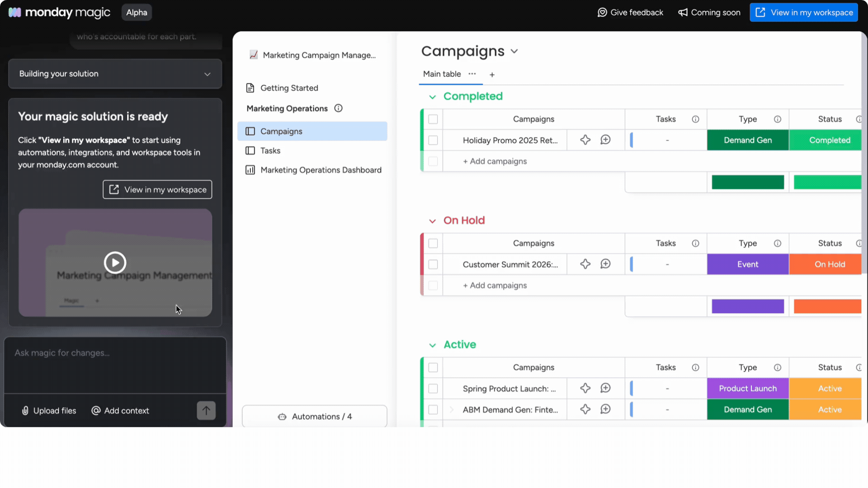Open the update conversation for Holiday Promo
This screenshot has width=868, height=488.
pyautogui.click(x=605, y=140)
